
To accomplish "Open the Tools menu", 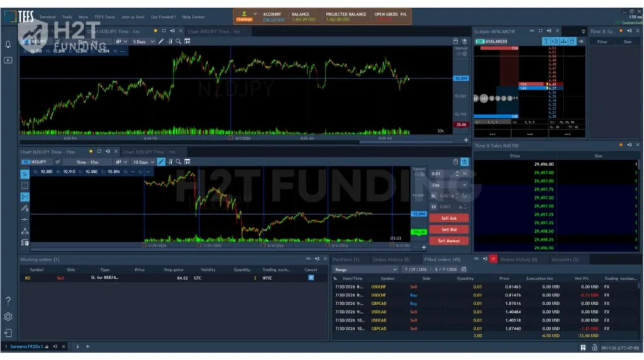I will (x=67, y=17).
